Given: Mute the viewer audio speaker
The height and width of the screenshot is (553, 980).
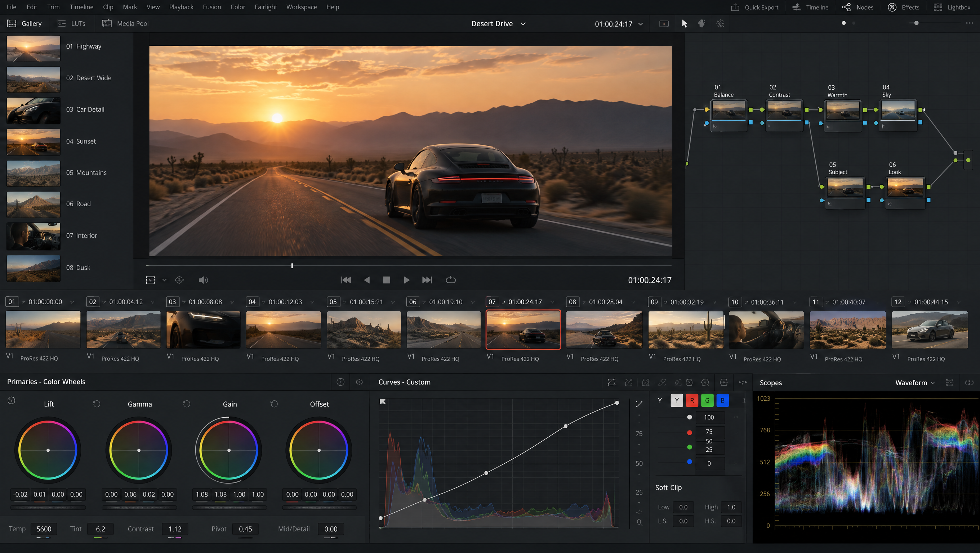Looking at the screenshot, I should coord(203,280).
